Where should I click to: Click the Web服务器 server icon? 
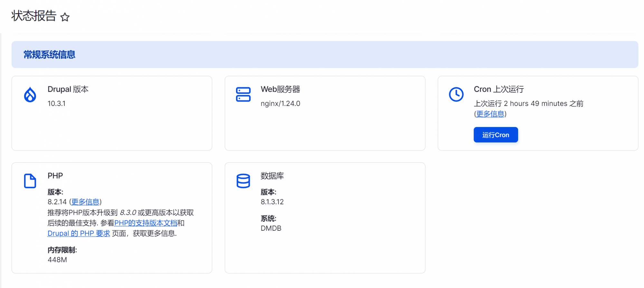(243, 94)
